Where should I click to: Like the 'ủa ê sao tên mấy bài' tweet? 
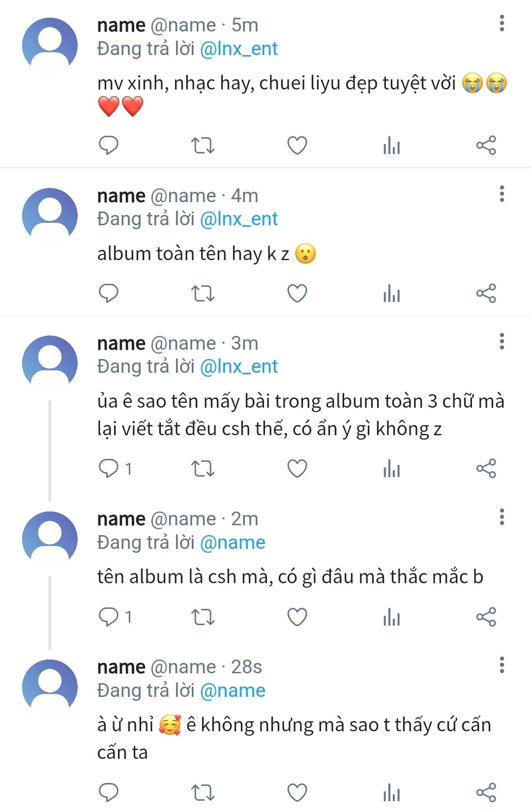297,468
